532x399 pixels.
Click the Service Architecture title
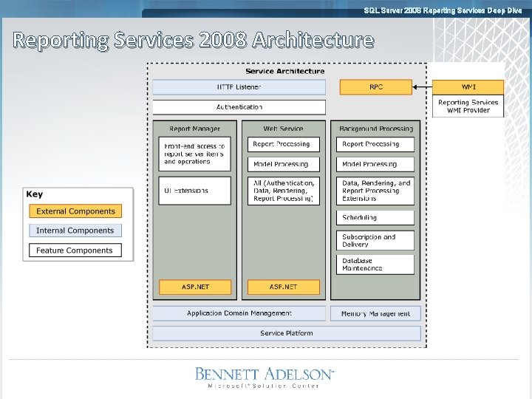click(285, 71)
